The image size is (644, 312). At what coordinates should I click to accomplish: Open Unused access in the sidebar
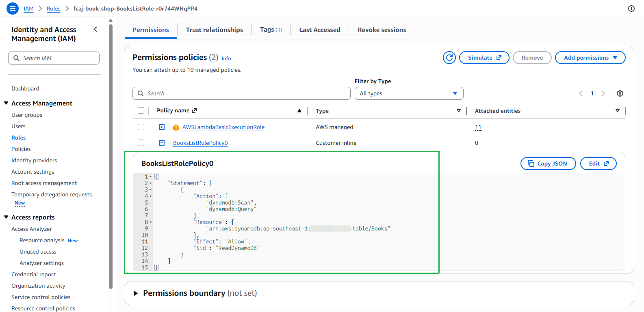[x=38, y=252]
